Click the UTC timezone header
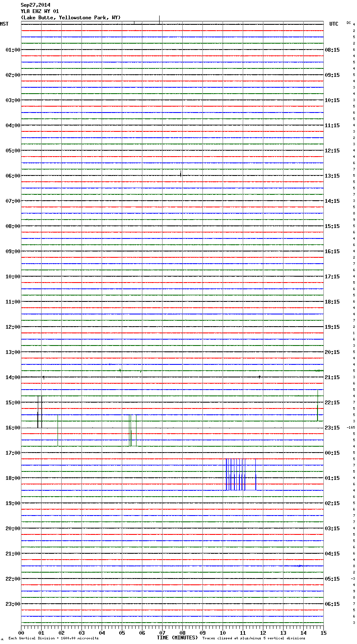 tap(333, 24)
